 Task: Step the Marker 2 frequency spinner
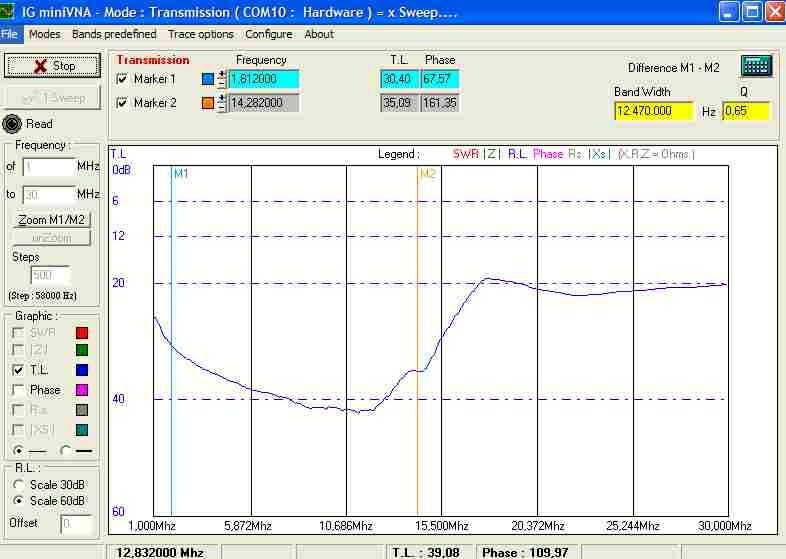tap(222, 103)
